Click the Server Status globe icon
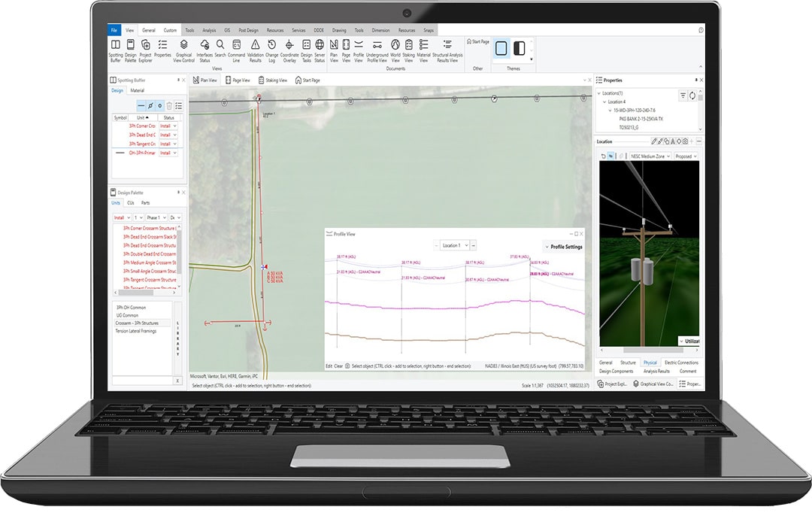Screen dimensions: 812x519 point(320,46)
